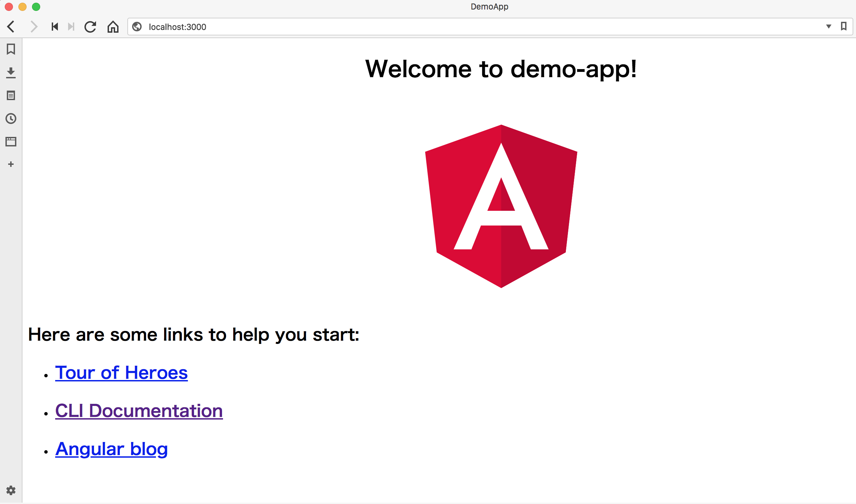This screenshot has height=504, width=856.
Task: Open the Downloads side panel
Action: 11,73
